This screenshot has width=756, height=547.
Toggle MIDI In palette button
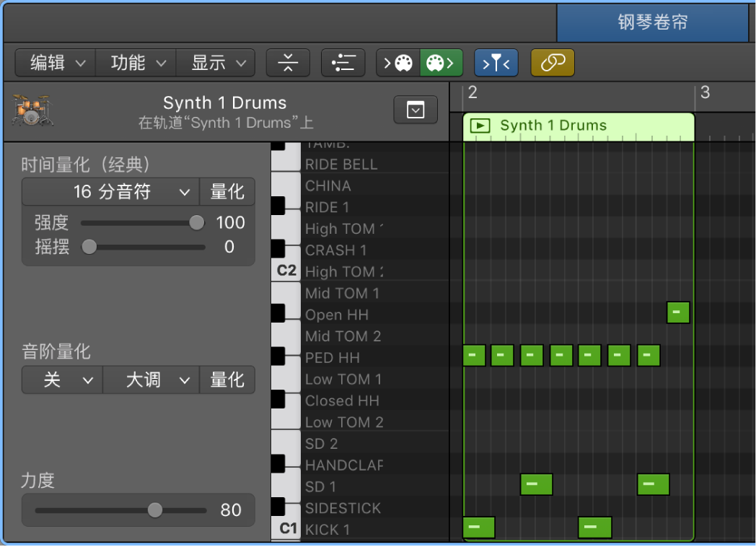pyautogui.click(x=398, y=63)
